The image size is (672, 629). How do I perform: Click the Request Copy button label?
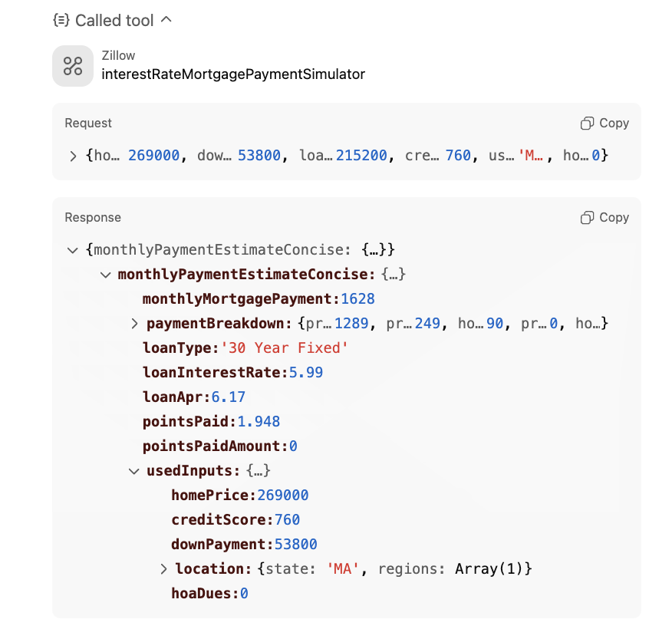click(x=614, y=123)
